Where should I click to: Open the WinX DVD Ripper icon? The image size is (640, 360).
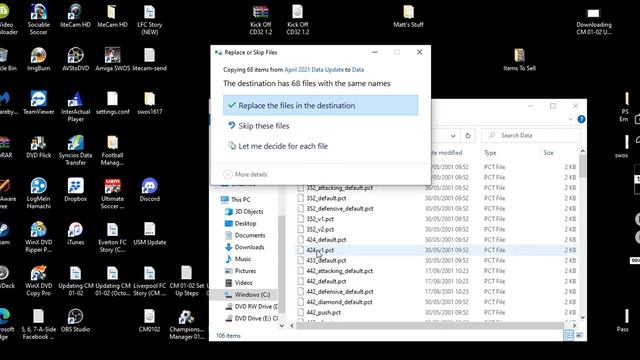[x=38, y=238]
